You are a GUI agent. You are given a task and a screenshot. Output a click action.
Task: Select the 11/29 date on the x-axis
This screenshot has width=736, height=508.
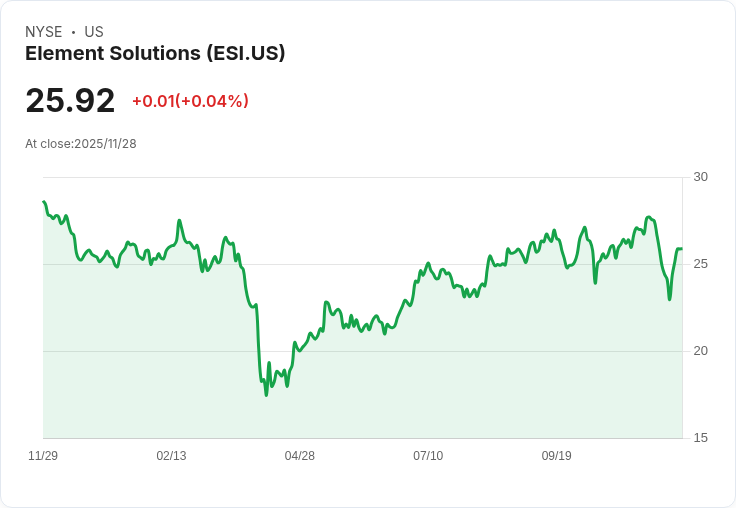[43, 456]
